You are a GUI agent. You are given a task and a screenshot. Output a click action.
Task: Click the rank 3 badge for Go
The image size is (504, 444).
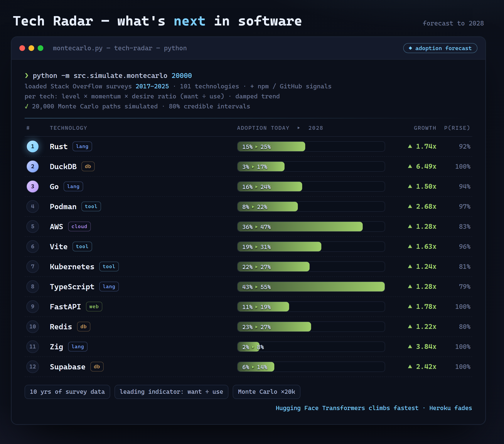tap(33, 186)
